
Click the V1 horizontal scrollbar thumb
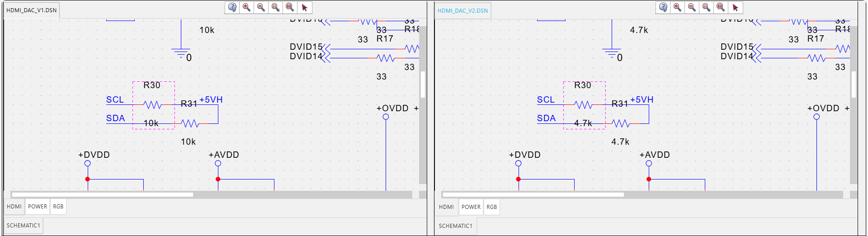pos(103,195)
